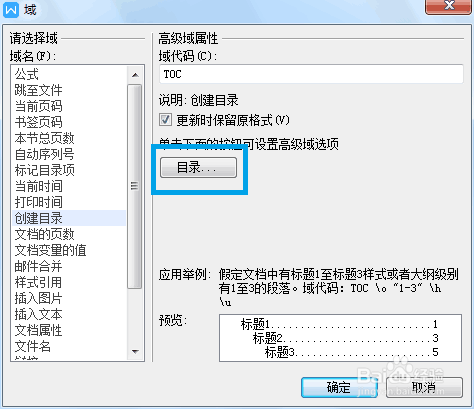
Task: Click inside the 域代码 input field
Action: point(311,74)
